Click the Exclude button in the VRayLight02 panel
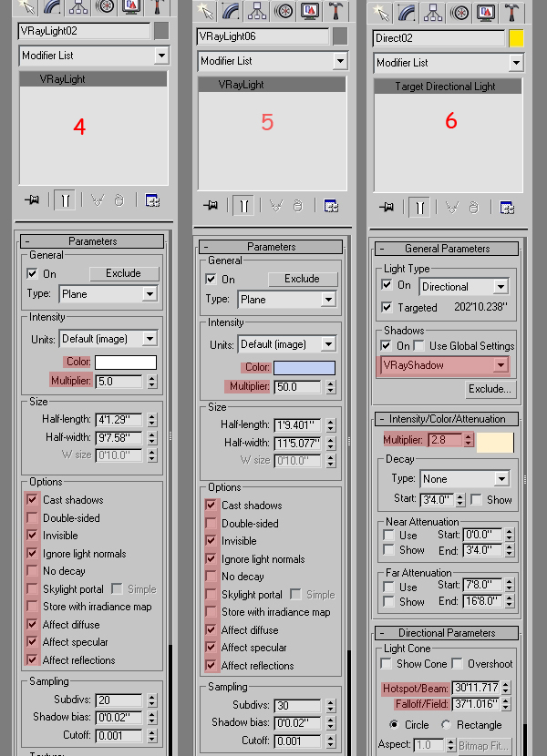This screenshot has height=756, width=547. 123,273
